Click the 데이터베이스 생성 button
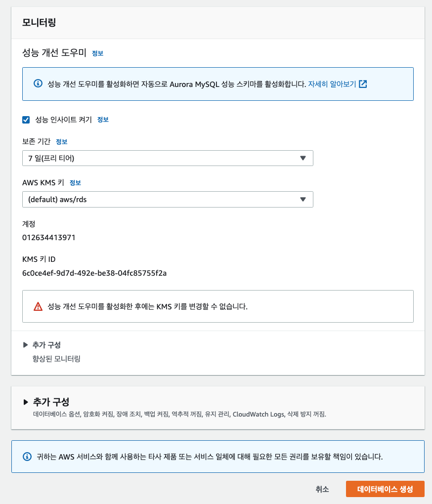The width and height of the screenshot is (432, 504). coord(385,489)
